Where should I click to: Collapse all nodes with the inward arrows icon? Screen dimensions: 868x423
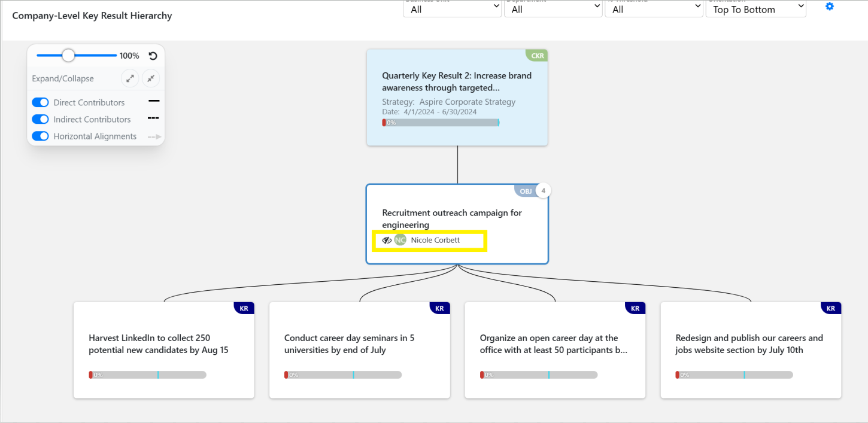click(151, 78)
